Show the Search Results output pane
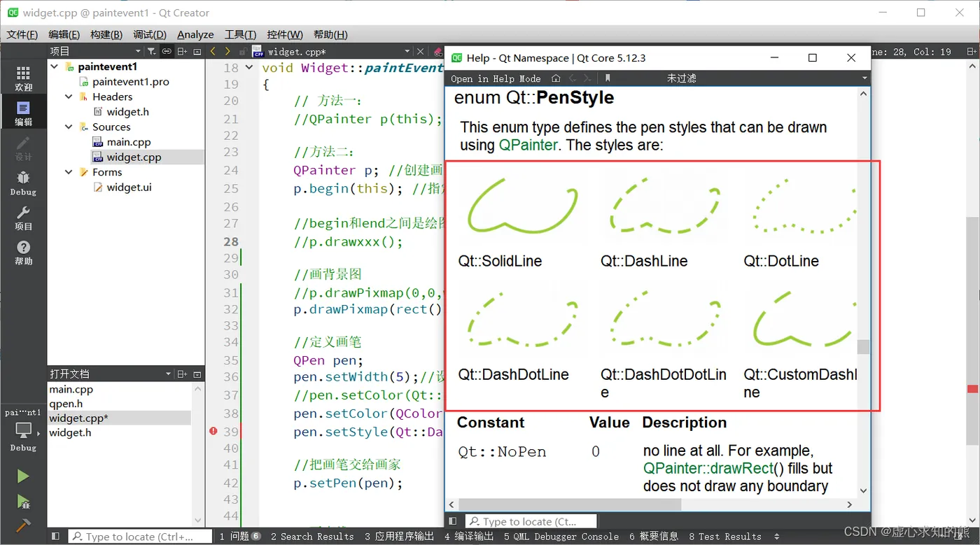Image resolution: width=980 pixels, height=545 pixels. click(x=312, y=537)
